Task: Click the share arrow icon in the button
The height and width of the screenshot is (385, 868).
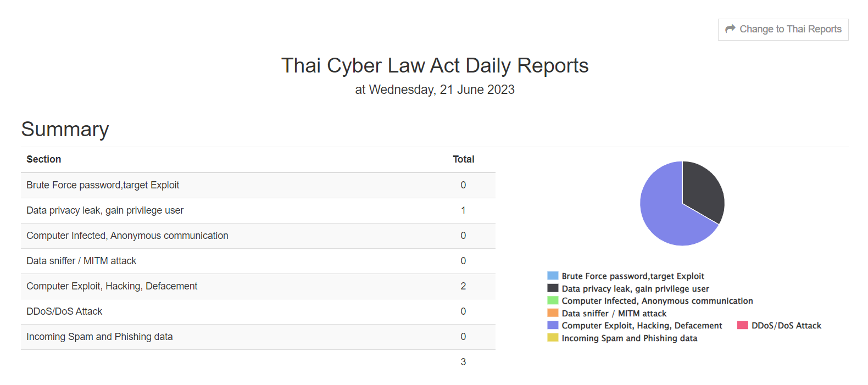Action: point(730,29)
